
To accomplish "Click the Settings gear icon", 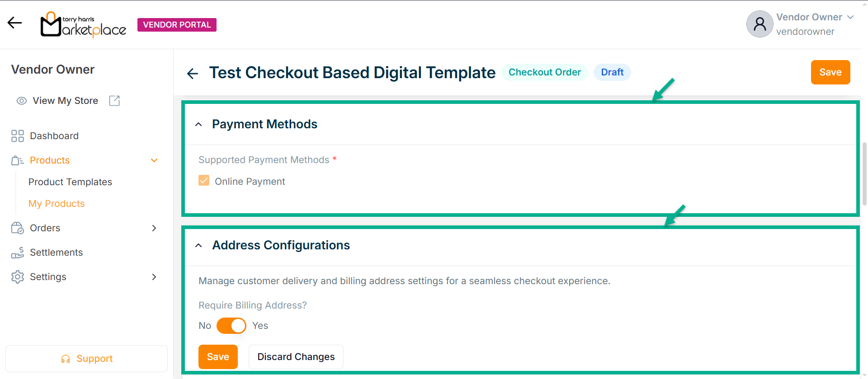I will click(x=18, y=277).
